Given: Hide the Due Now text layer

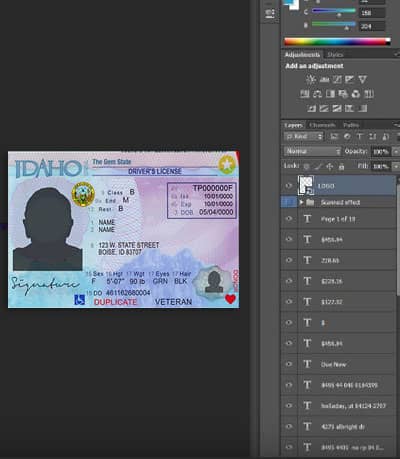Looking at the screenshot, I should point(289,364).
